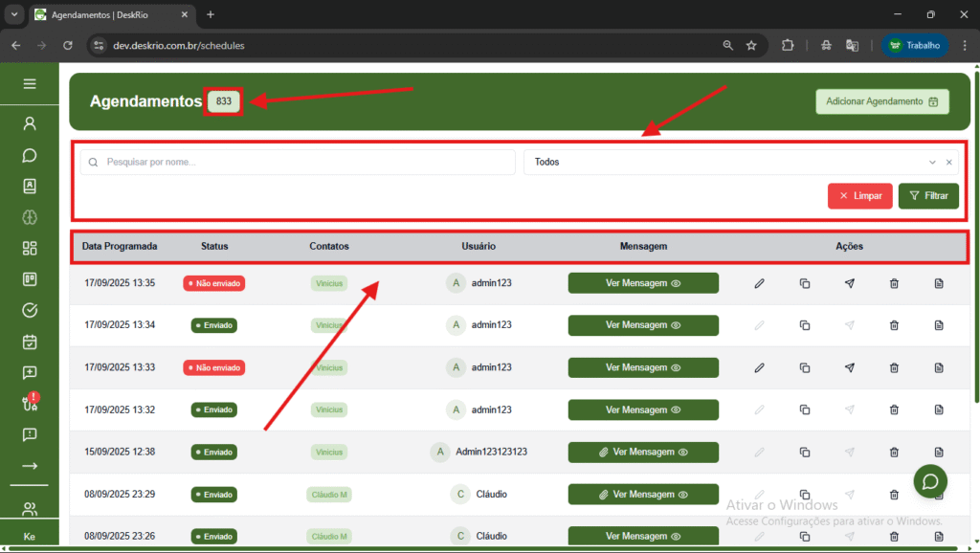Open a new browser tab
The height and width of the screenshot is (553, 980).
(x=211, y=14)
